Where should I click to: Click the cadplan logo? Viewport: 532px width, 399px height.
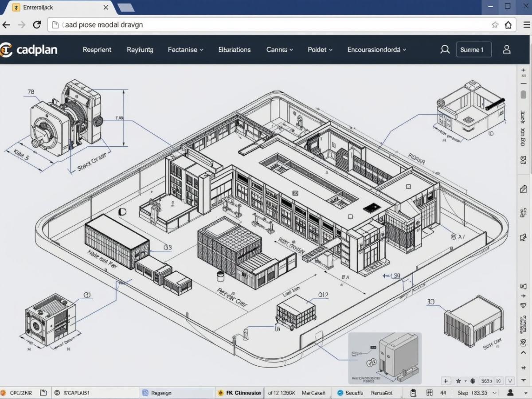tap(29, 50)
